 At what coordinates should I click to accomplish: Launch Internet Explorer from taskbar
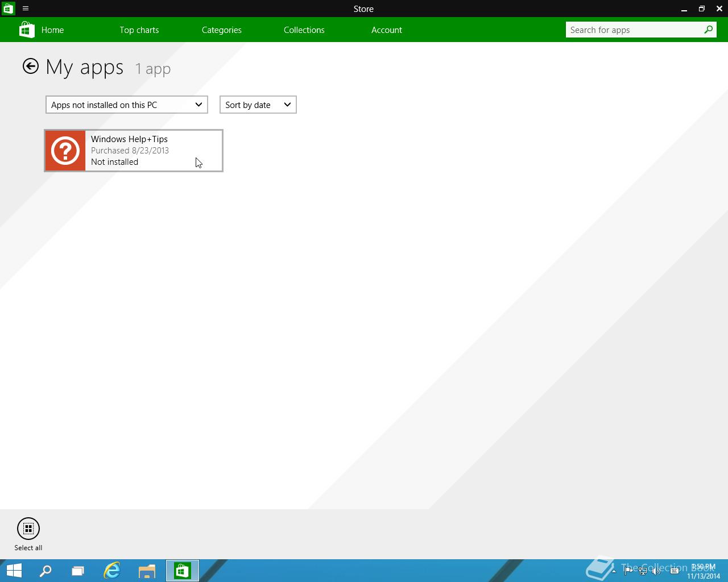(112, 571)
